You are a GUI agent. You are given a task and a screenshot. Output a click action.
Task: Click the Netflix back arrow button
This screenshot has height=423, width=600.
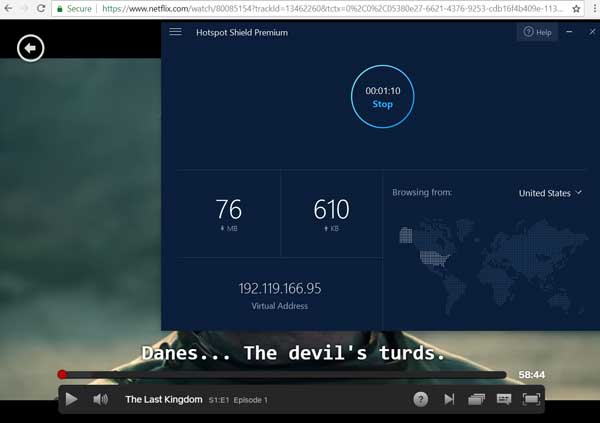coord(31,48)
